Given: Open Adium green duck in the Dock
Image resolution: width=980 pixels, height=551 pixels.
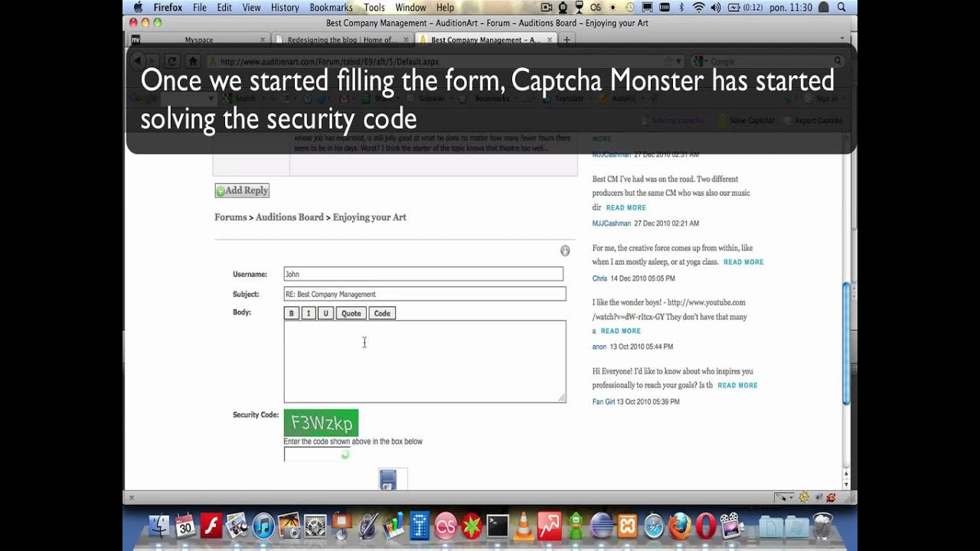Looking at the screenshot, I should 575,526.
